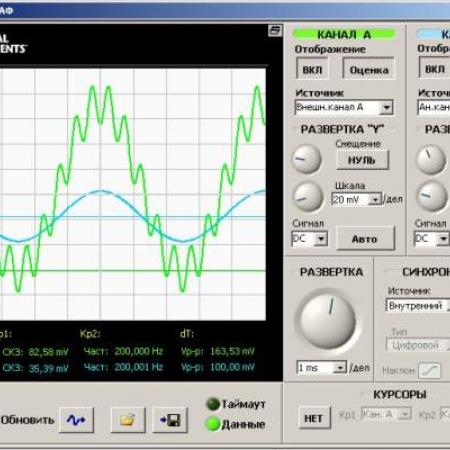Adjust second channel offset knob
Screen dimensions: 450x450
tap(431, 160)
